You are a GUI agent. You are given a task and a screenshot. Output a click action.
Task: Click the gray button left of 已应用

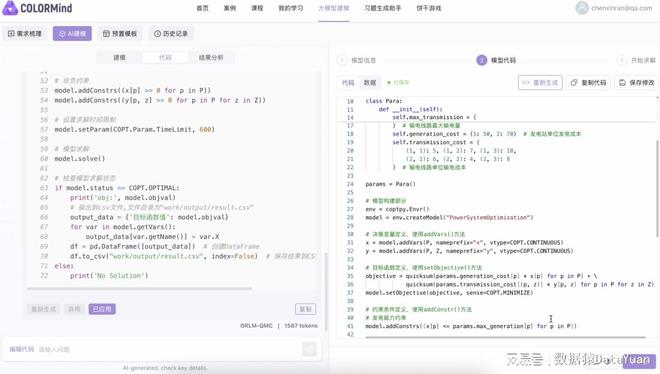pos(74,309)
